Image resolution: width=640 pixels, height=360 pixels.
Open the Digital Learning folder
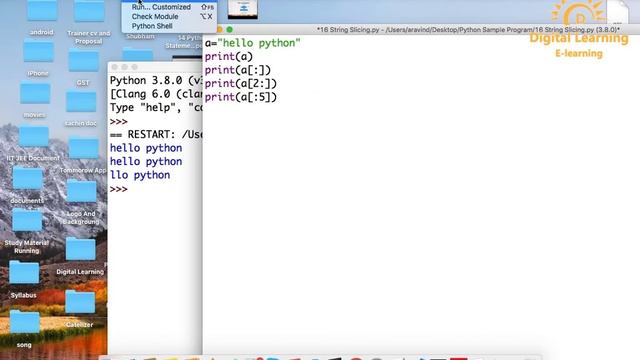point(80,249)
